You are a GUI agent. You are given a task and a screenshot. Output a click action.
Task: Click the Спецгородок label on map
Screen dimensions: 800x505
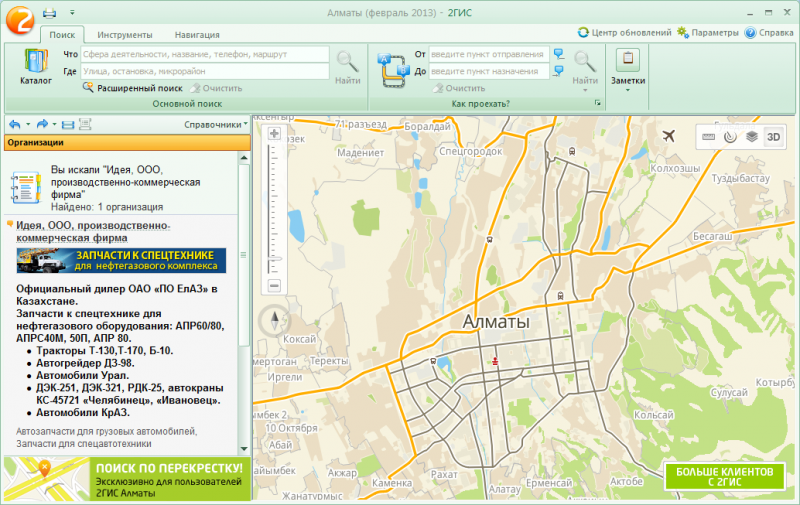(470, 152)
